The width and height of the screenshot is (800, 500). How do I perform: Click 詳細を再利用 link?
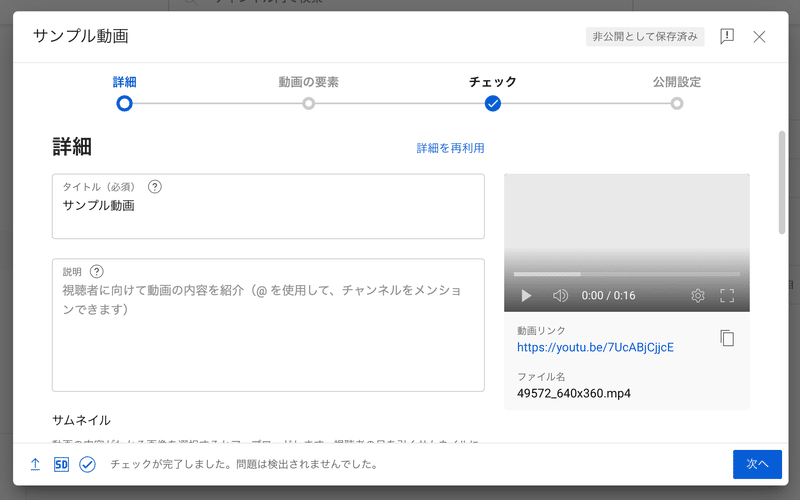(x=451, y=148)
